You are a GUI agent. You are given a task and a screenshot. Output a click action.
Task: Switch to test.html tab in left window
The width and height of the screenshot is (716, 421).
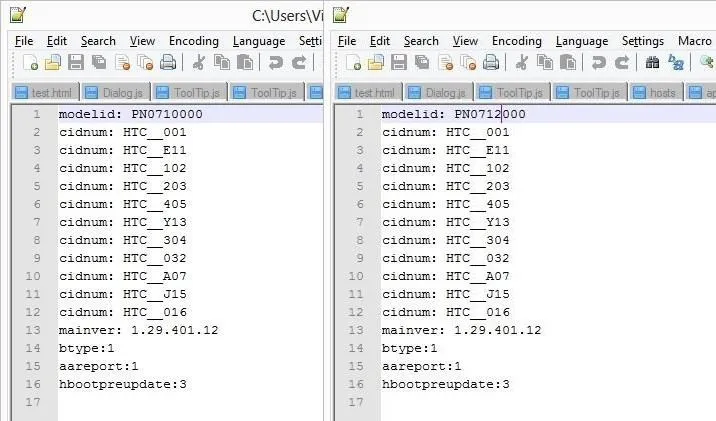click(x=45, y=93)
